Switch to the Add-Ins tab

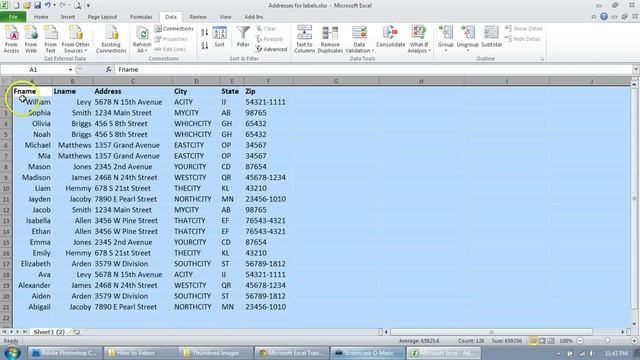tap(253, 17)
